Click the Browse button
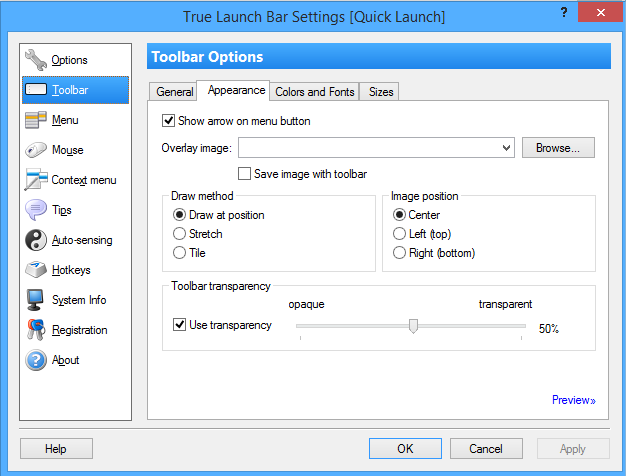The width and height of the screenshot is (626, 476). (x=558, y=148)
